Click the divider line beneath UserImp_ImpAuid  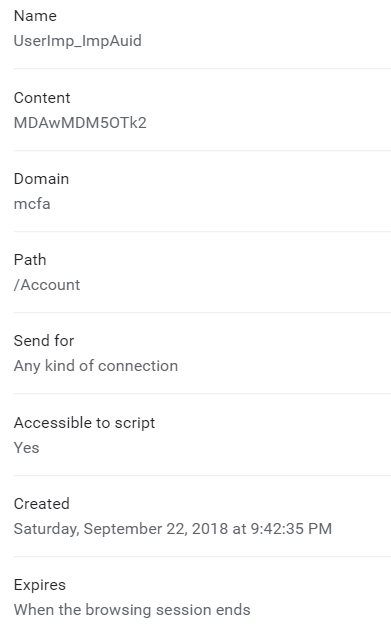(203, 69)
